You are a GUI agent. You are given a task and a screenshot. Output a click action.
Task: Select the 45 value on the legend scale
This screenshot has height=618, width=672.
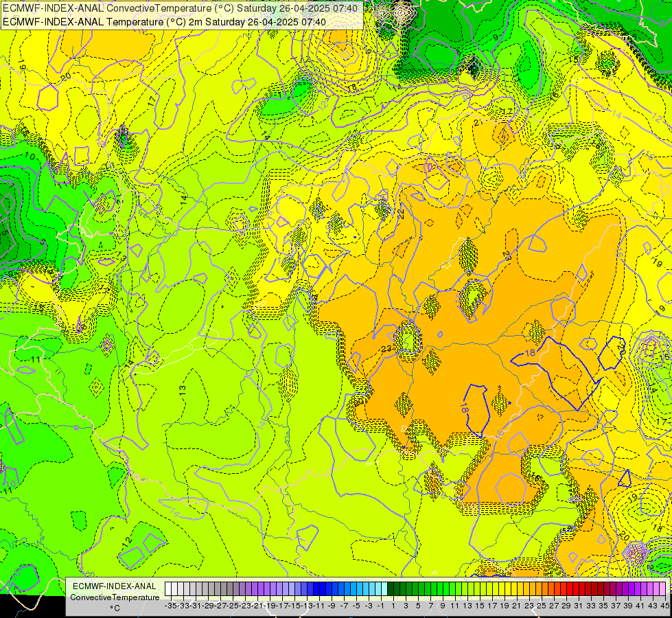664,606
